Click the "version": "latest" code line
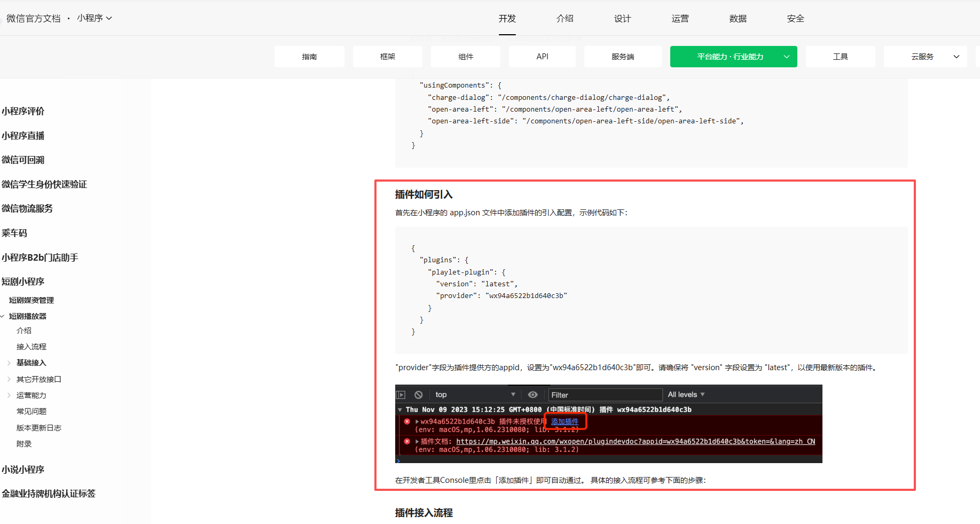The width and height of the screenshot is (980, 524). 477,284
